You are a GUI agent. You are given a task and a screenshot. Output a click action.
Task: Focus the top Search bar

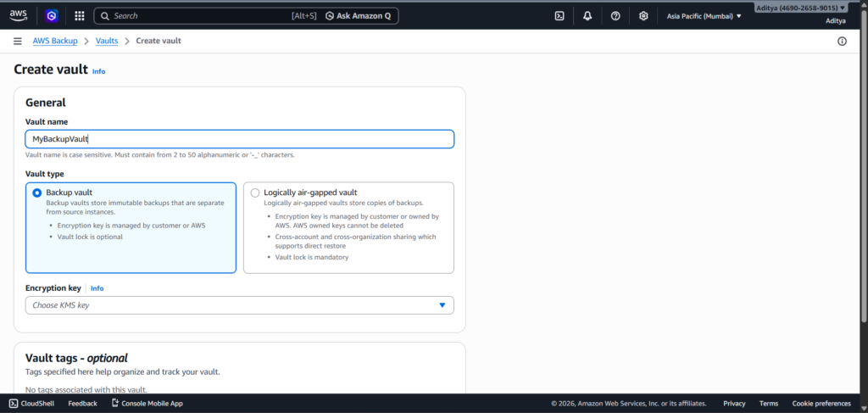tap(203, 15)
